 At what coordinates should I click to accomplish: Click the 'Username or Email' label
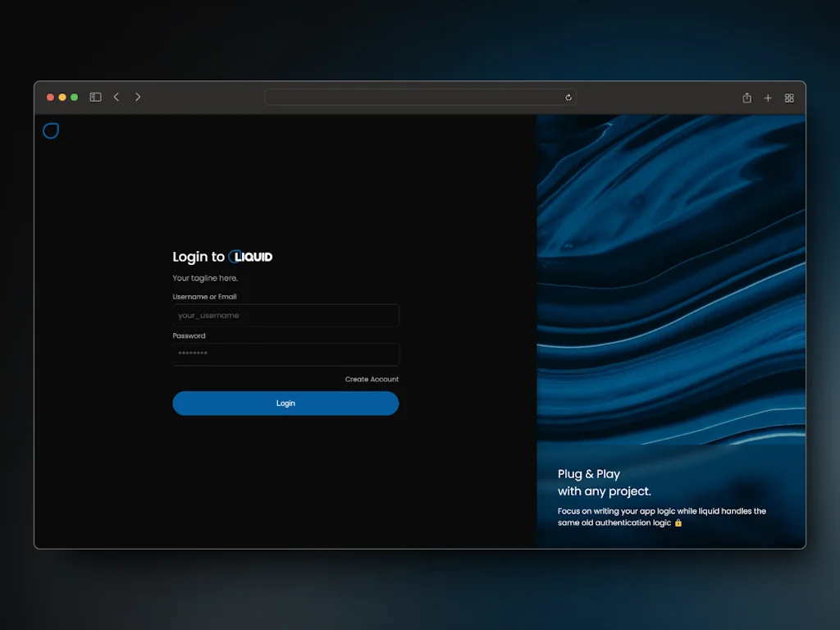click(x=205, y=296)
